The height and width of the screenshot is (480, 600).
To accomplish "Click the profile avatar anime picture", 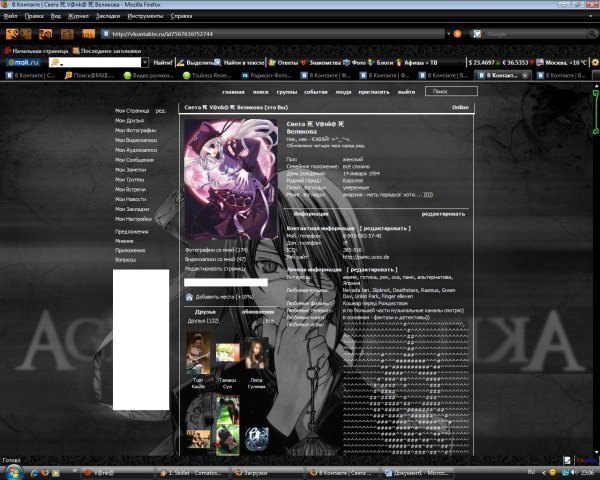I will click(231, 179).
